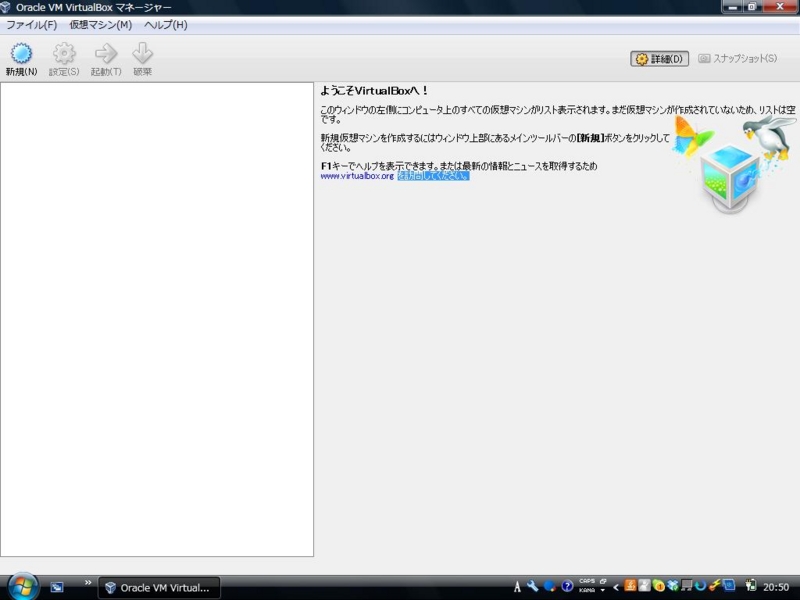The width and height of the screenshot is (800, 600).
Task: Click the empty virtual machine list pane
Action: tap(157, 319)
